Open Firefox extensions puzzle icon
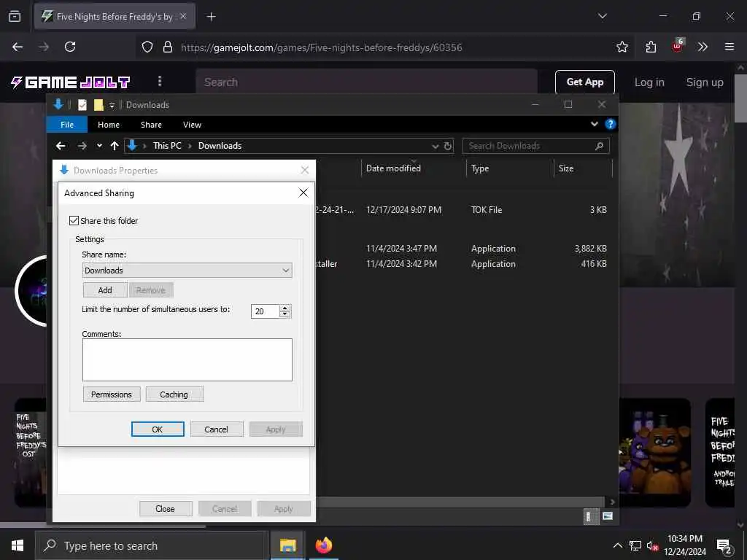The image size is (747, 560). [651, 47]
